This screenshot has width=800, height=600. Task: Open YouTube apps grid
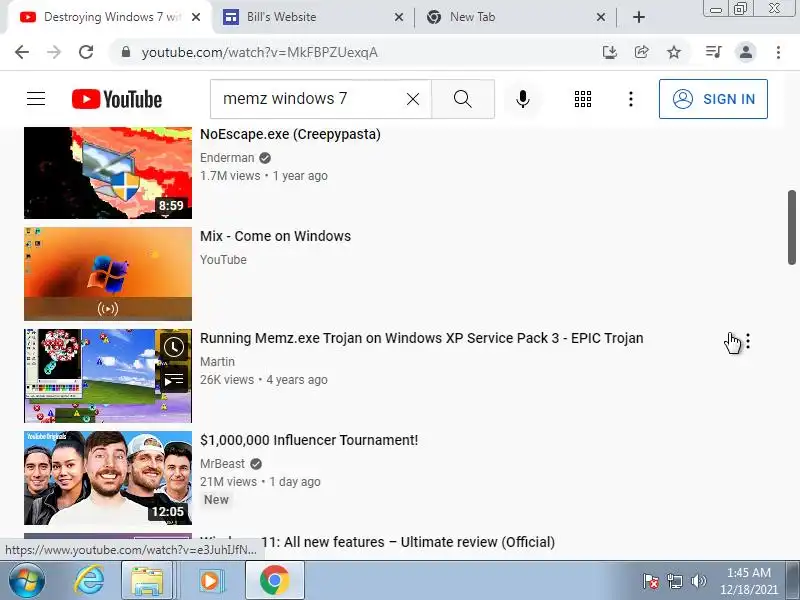[583, 99]
